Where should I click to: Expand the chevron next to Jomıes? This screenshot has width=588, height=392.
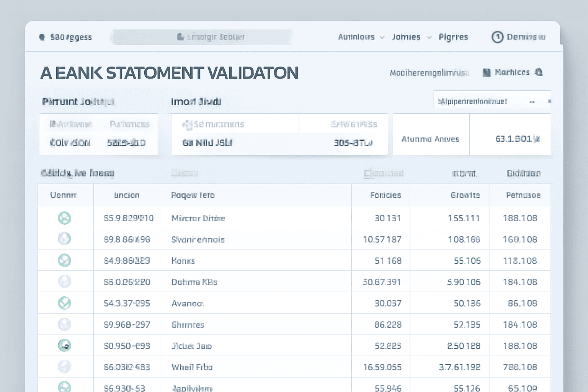tap(429, 38)
